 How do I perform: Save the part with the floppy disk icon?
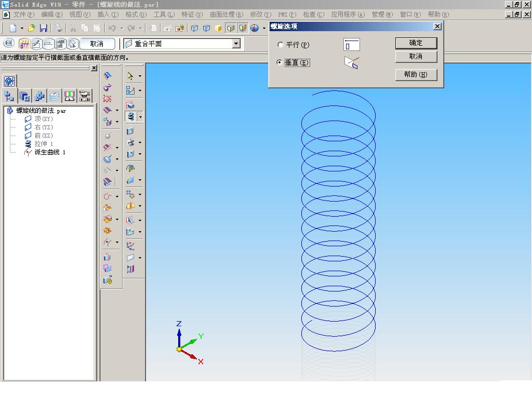(44, 28)
